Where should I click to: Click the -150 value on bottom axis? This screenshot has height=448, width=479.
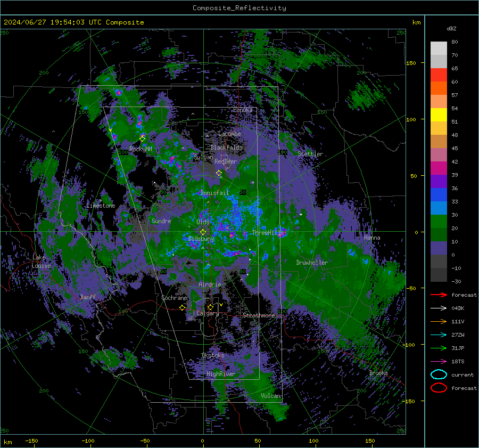31,441
